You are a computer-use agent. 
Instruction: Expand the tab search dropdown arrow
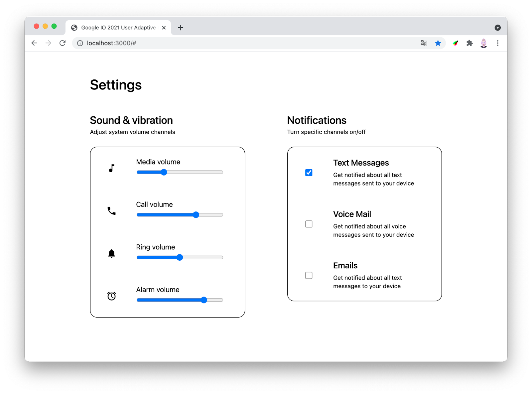[498, 28]
